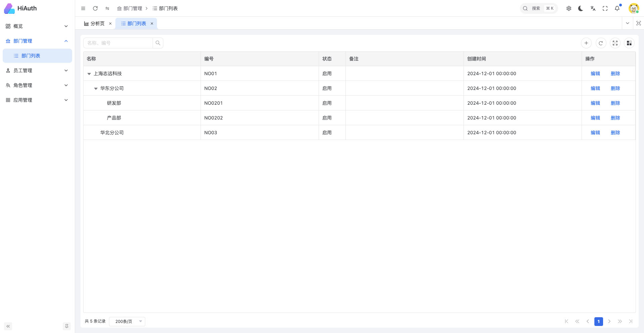644x333 pixels.
Task: Click the search magnifier button beside name field
Action: (x=158, y=43)
